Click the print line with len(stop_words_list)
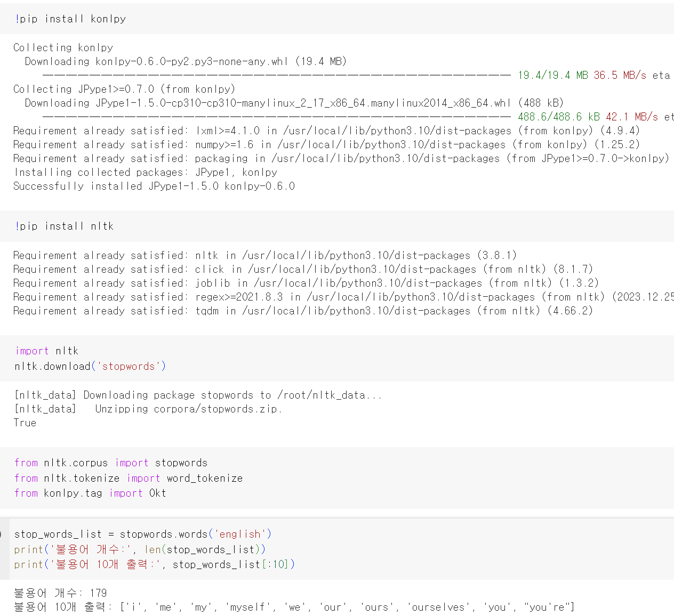This screenshot has height=616, width=674. pos(140,549)
